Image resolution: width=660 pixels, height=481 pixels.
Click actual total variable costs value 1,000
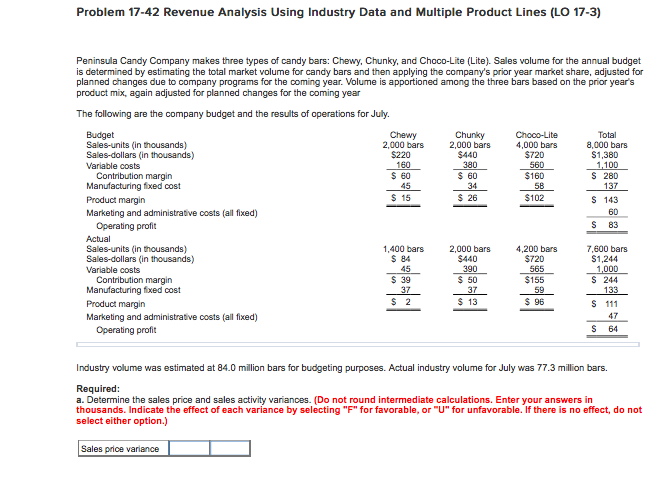[607, 269]
